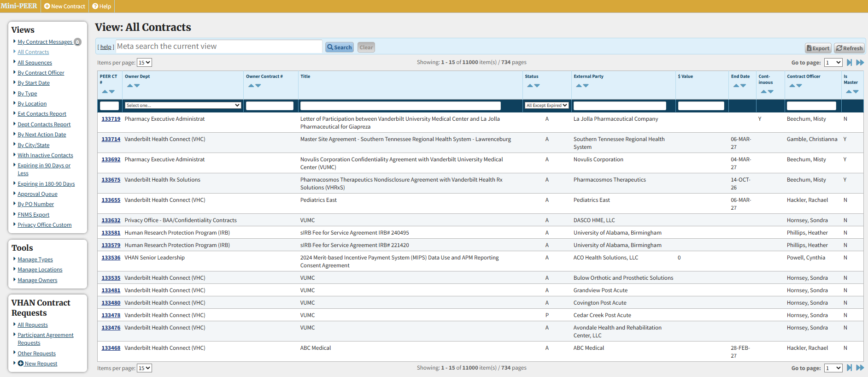This screenshot has width=868, height=377.
Task: Sort PEER CT # column descending
Action: click(112, 92)
